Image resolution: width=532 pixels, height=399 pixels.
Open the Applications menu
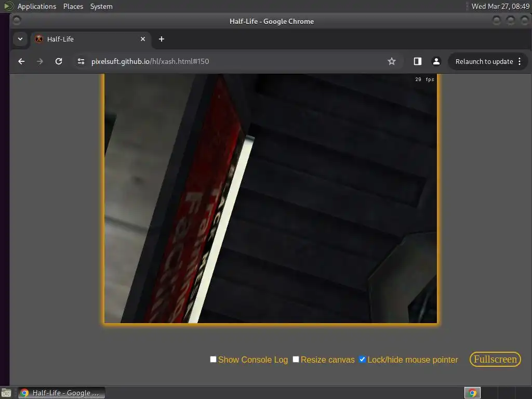(x=37, y=6)
